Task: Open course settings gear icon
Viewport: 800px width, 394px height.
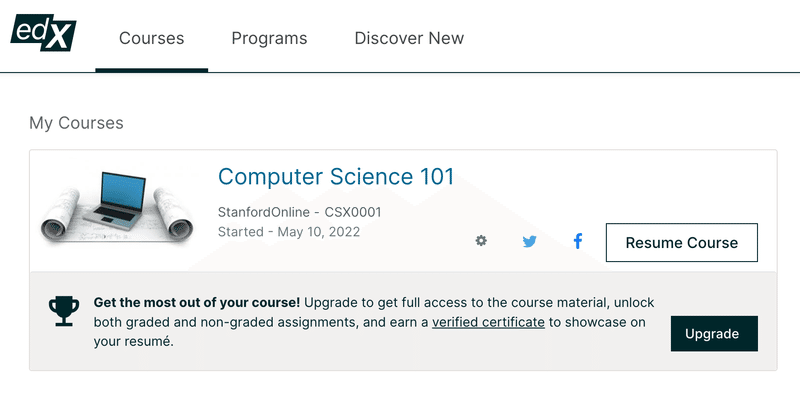Action: point(481,240)
